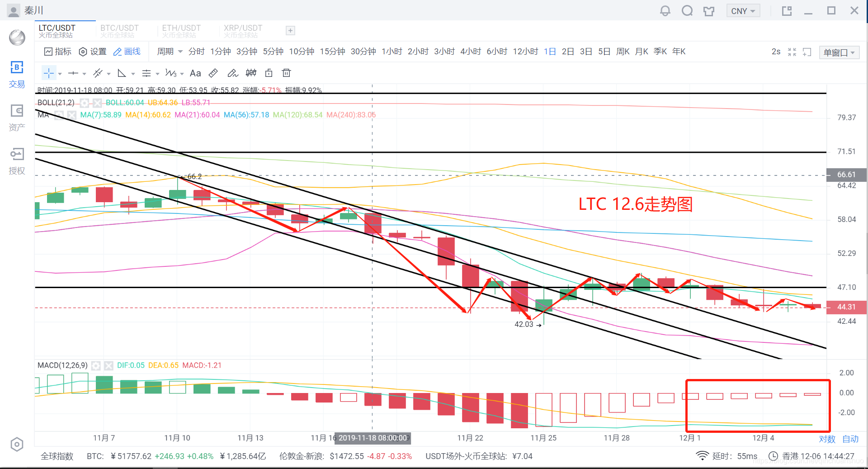The height and width of the screenshot is (469, 868).
Task: Select the 4小时 interval
Action: pyautogui.click(x=471, y=52)
